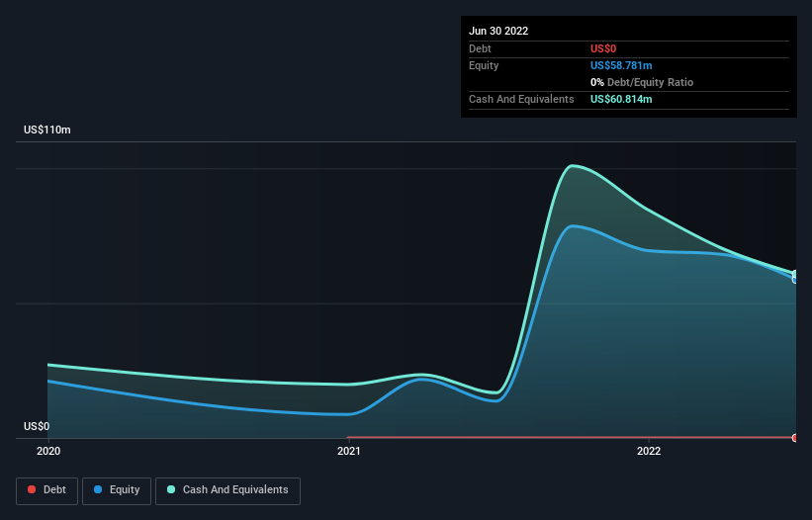Click the US$58.781m equity value
This screenshot has height=520, width=812.
(621, 65)
